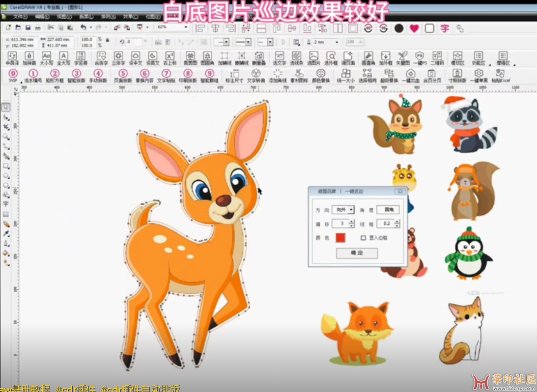The height and width of the screenshot is (392, 537).
Task: Click the ⑥ 替换内容 replace content icon
Action: 145,76
